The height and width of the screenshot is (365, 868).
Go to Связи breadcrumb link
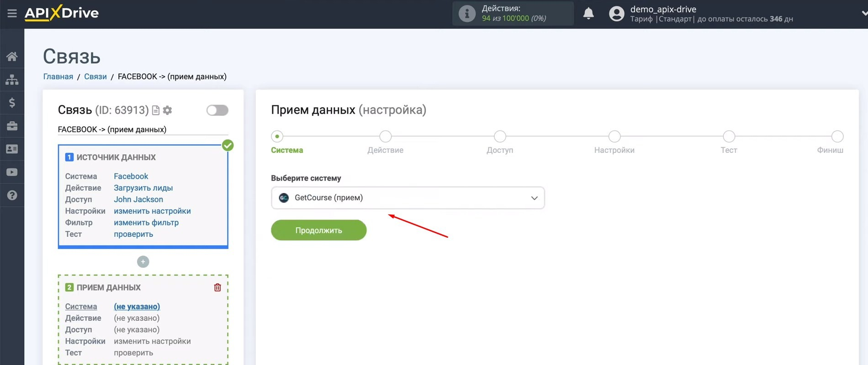pos(95,77)
